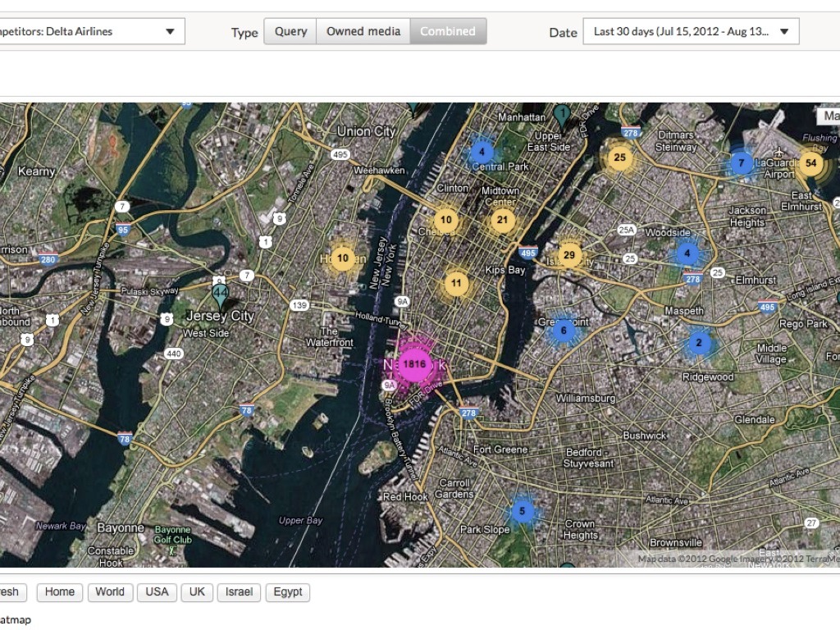Viewport: 840px width, 630px height.
Task: Click the yellow 21 cluster in Midtown
Action: click(x=502, y=220)
